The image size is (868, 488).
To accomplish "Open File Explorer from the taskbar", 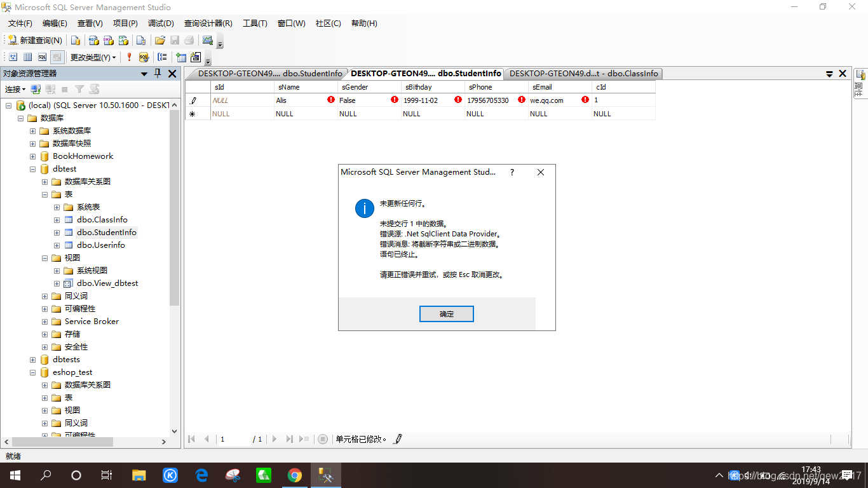I will click(x=139, y=475).
